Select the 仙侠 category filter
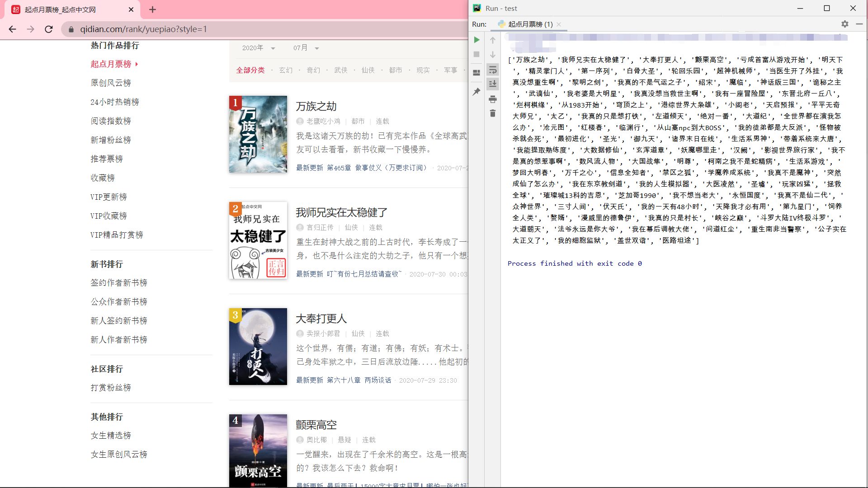 (368, 70)
